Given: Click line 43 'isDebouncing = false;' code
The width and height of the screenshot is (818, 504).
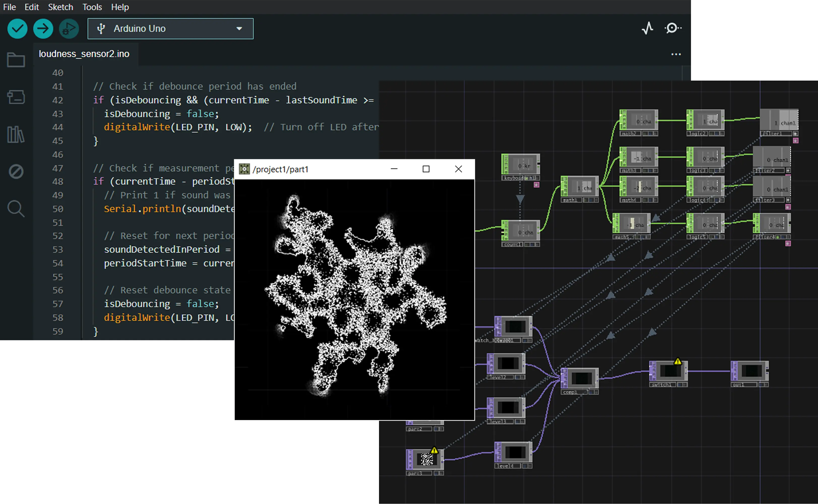Looking at the screenshot, I should (161, 114).
